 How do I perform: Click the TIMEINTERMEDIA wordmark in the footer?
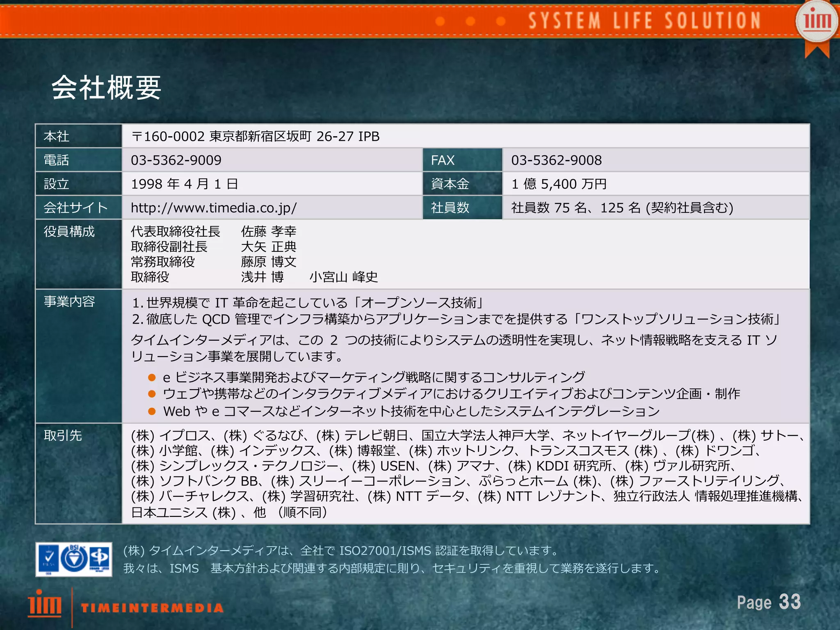(152, 608)
